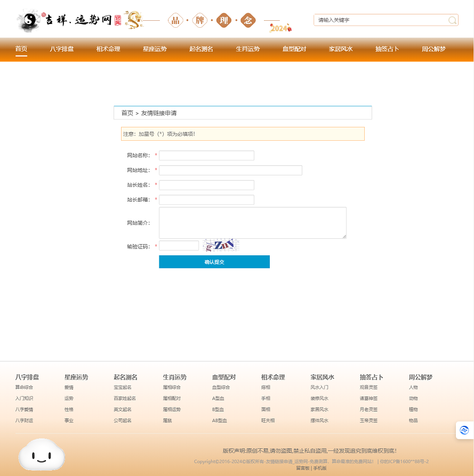Open the 装修风水 footer link

pos(319,398)
